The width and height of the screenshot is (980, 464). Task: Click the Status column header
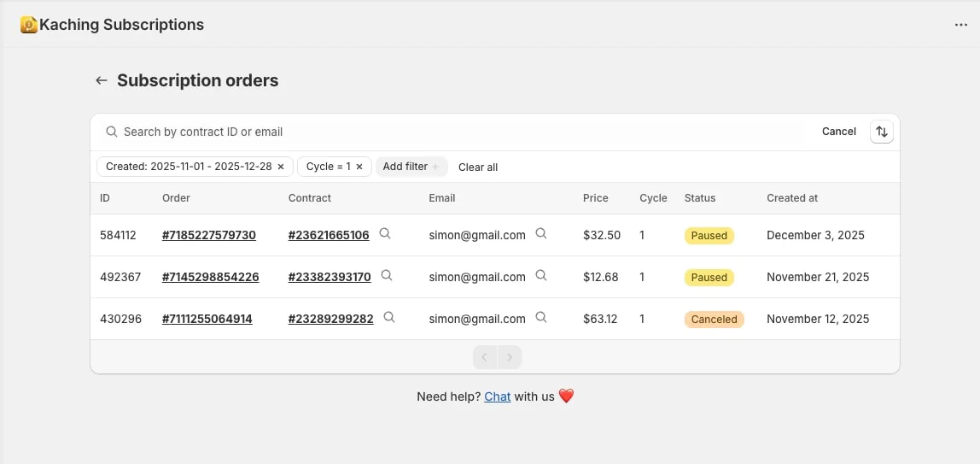(x=700, y=198)
